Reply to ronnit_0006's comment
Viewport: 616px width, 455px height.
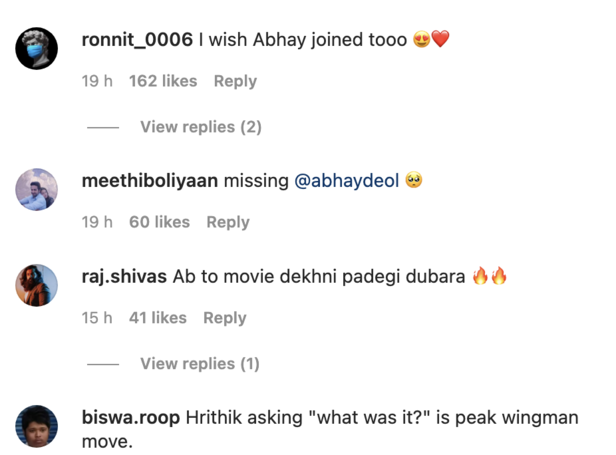[x=235, y=81]
